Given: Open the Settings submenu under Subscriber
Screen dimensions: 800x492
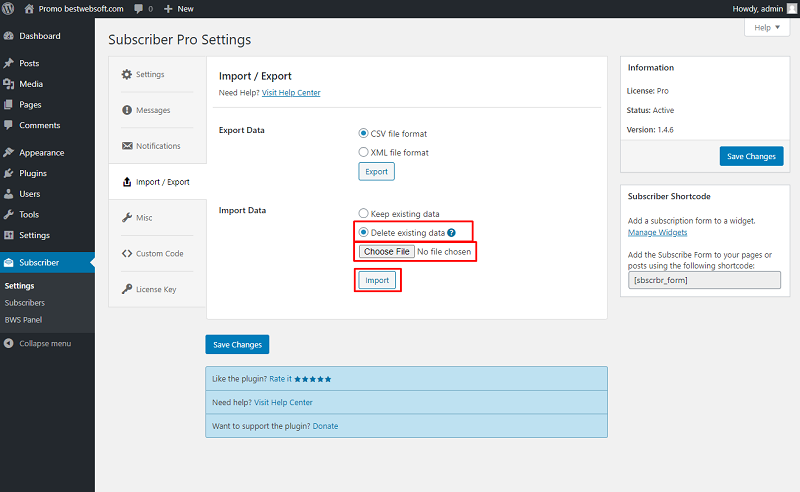Looking at the screenshot, I should click(19, 286).
